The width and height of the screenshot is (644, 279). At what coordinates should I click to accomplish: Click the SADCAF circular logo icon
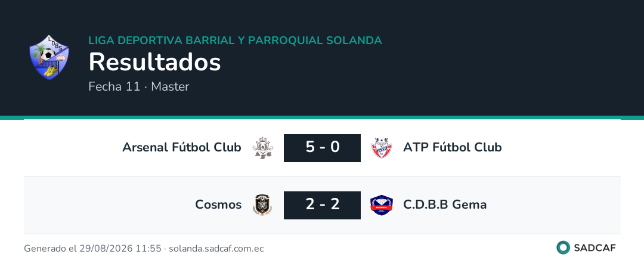pos(563,247)
